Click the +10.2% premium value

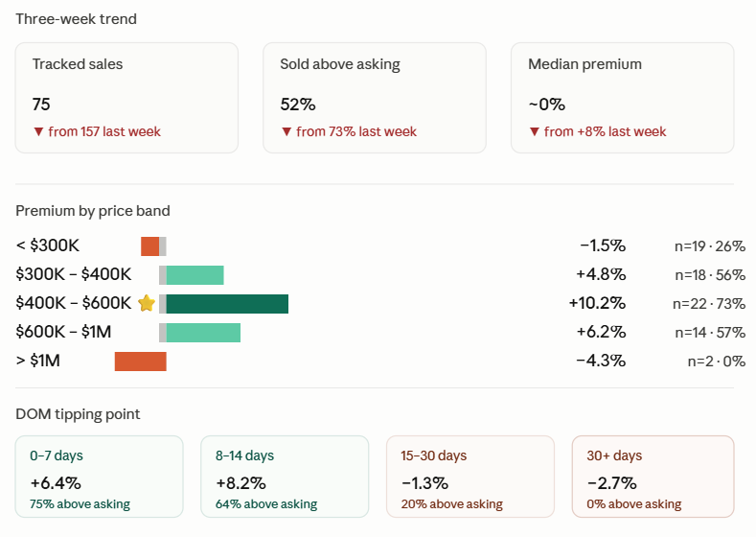click(597, 303)
